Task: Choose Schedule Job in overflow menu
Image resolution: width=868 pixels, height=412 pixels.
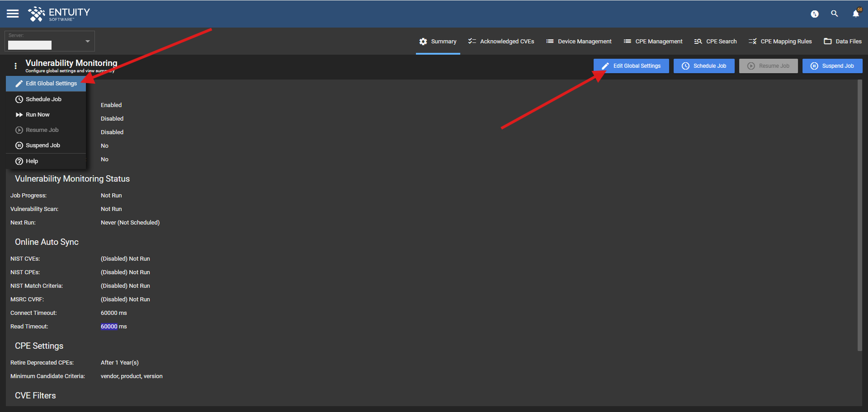Action: 46,99
